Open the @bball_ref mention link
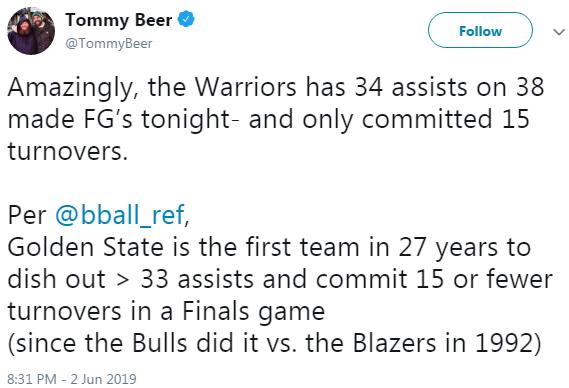The height and width of the screenshot is (388, 569). [x=120, y=215]
